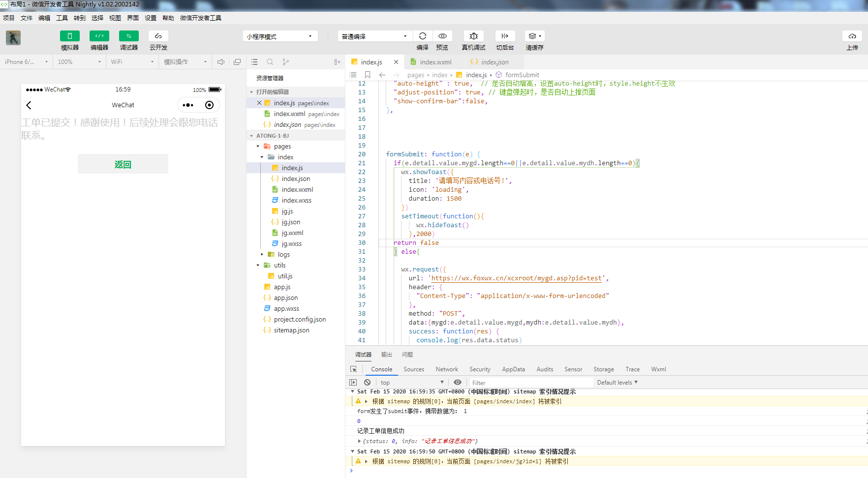The height and width of the screenshot is (478, 868).
Task: Click switch to background (切后台) icon
Action: [505, 36]
